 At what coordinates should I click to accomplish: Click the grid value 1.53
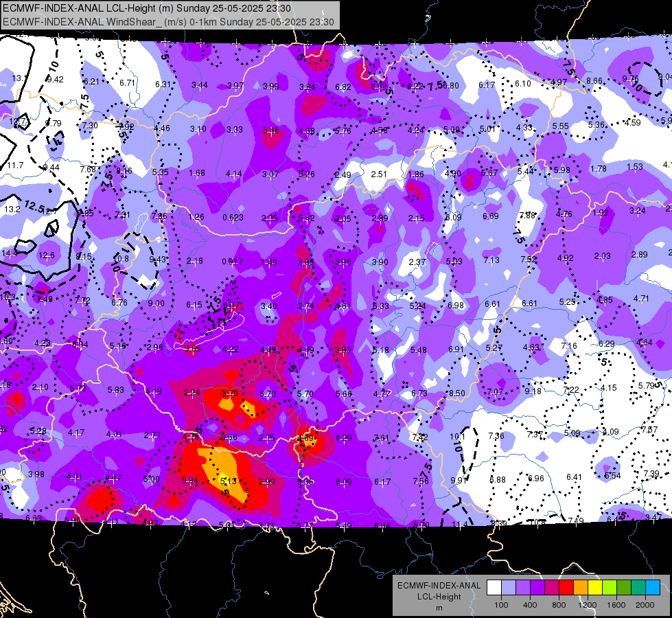tap(635, 166)
